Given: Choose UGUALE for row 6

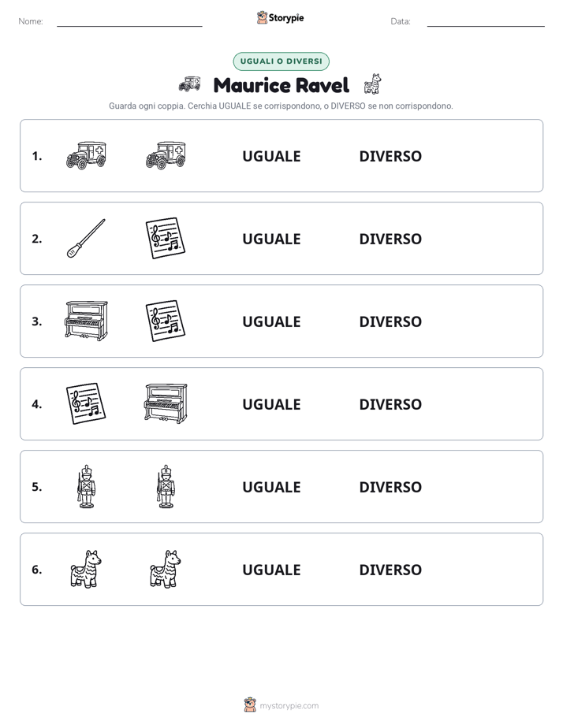Looking at the screenshot, I should (x=271, y=570).
